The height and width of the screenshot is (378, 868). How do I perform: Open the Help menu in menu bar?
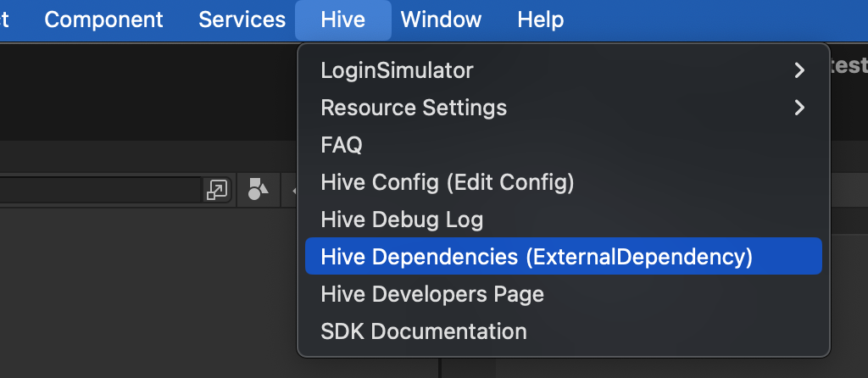[540, 19]
